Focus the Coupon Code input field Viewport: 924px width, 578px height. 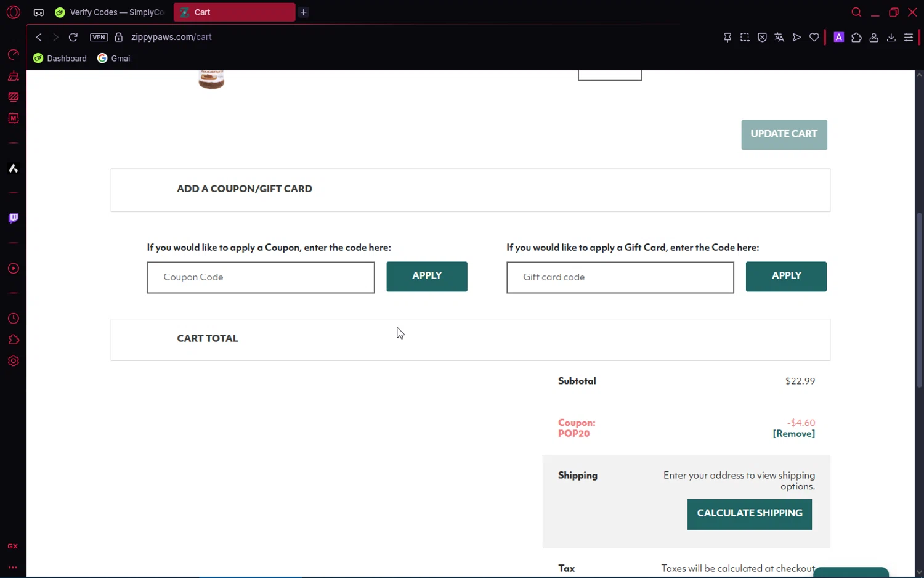pos(261,277)
